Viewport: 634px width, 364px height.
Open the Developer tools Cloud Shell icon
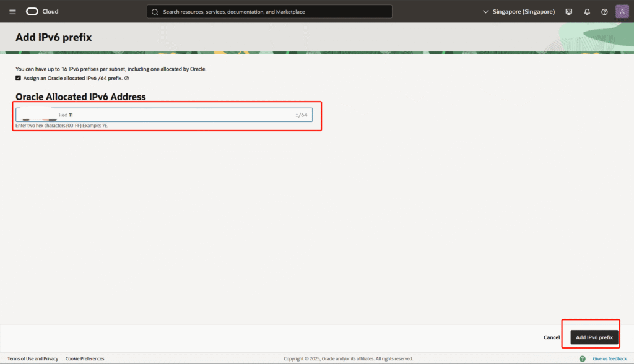pyautogui.click(x=568, y=12)
